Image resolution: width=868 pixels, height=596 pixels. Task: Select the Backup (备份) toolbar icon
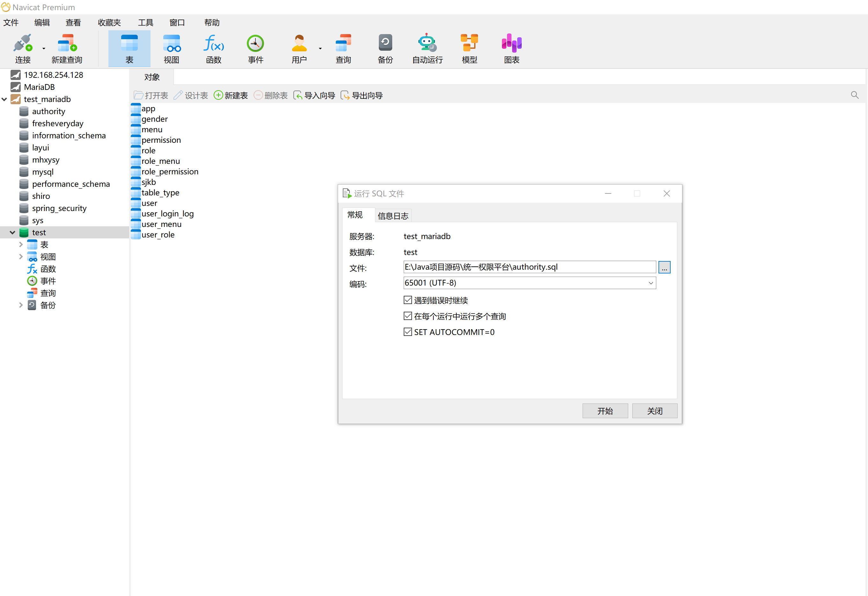[385, 48]
